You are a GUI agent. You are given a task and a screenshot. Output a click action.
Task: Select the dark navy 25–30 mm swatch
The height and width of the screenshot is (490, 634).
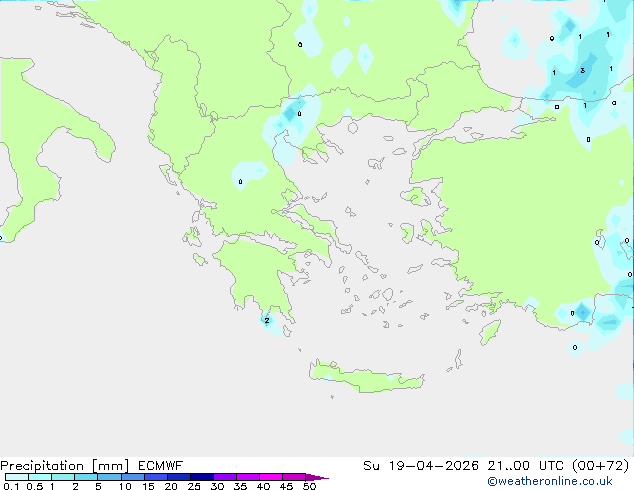tap(202, 477)
